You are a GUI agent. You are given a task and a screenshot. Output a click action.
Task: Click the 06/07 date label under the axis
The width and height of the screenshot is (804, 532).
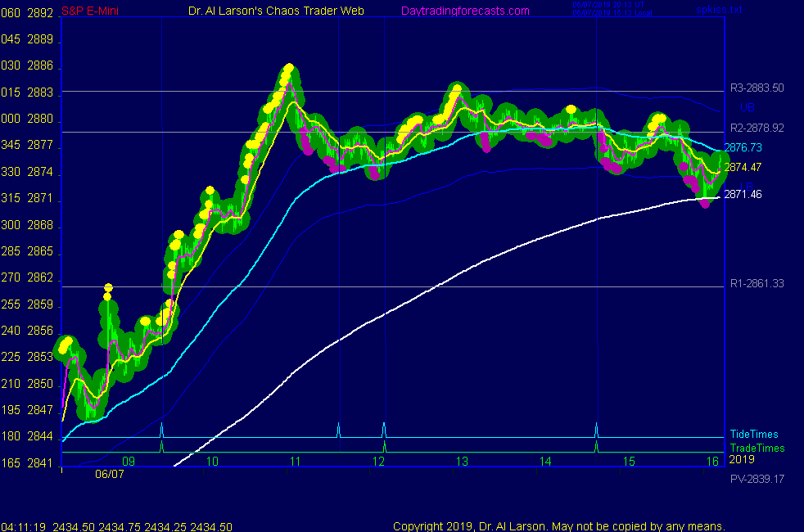(x=109, y=474)
